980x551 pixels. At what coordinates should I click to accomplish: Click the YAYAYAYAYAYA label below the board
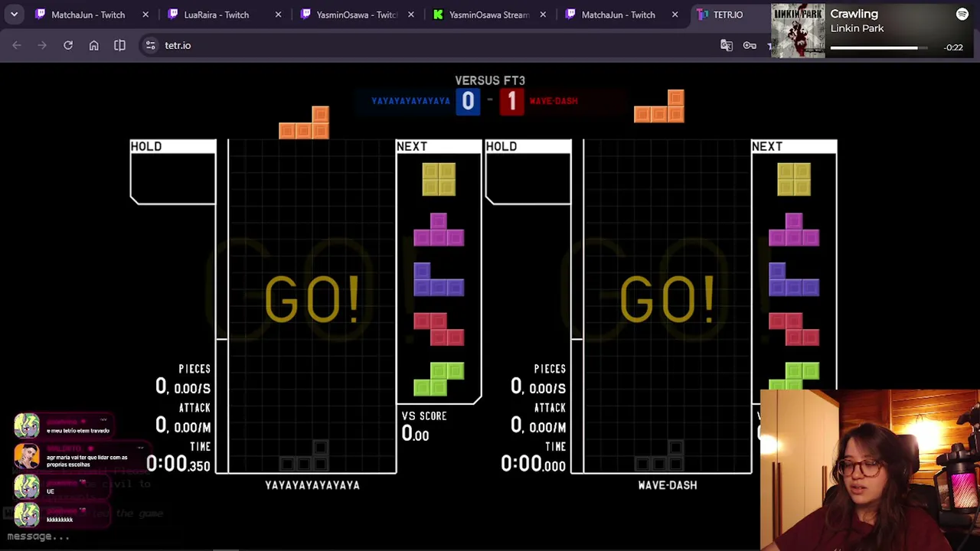pyautogui.click(x=312, y=485)
